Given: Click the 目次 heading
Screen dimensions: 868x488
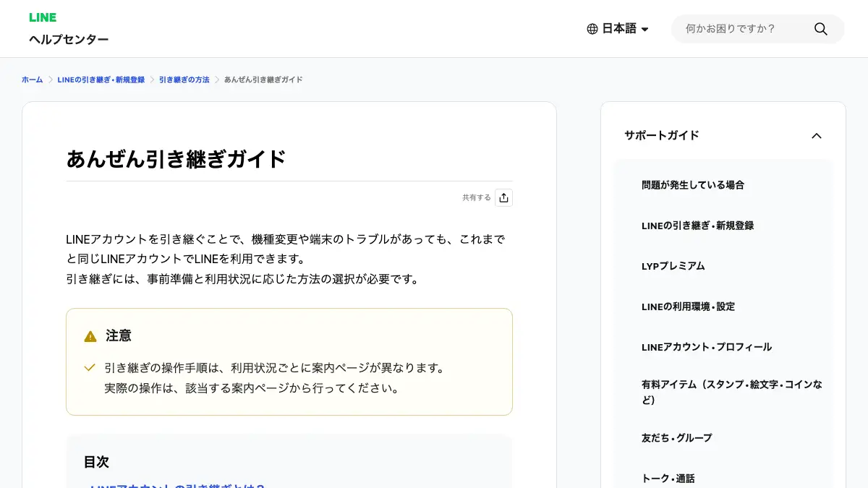Looking at the screenshot, I should click(96, 462).
